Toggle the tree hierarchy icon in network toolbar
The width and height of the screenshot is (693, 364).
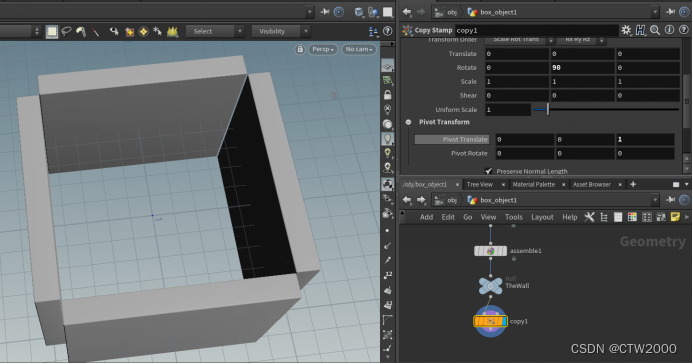pyautogui.click(x=604, y=217)
